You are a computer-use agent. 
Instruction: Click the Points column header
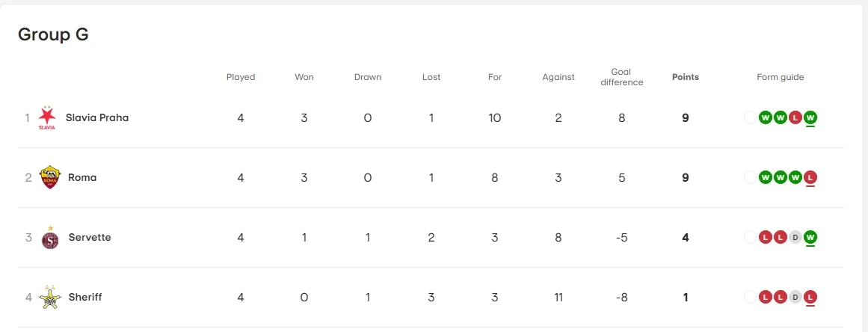point(686,77)
